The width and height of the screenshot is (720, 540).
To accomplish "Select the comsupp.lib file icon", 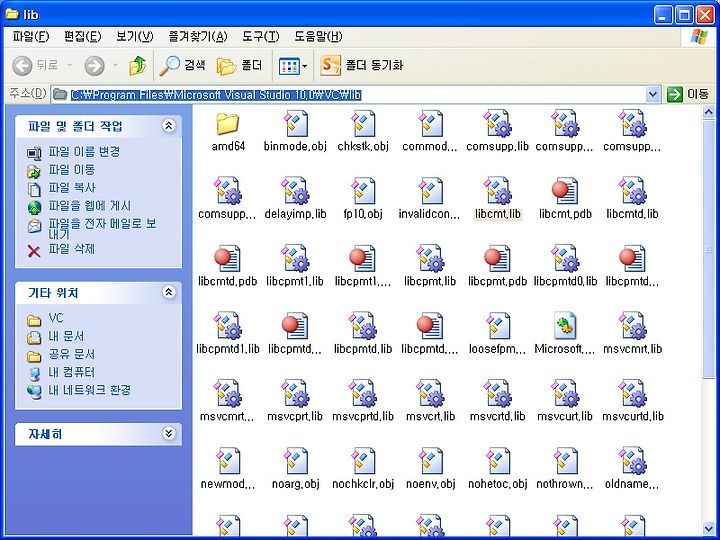I will pos(497,124).
